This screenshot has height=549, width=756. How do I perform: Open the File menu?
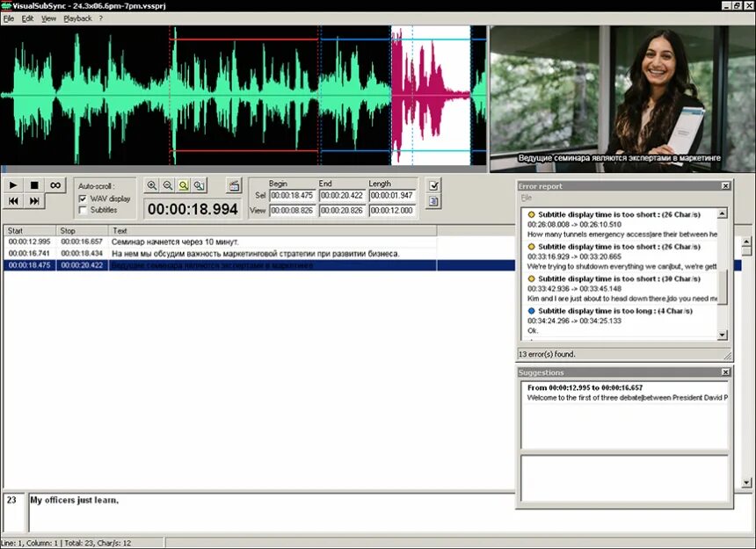coord(9,18)
